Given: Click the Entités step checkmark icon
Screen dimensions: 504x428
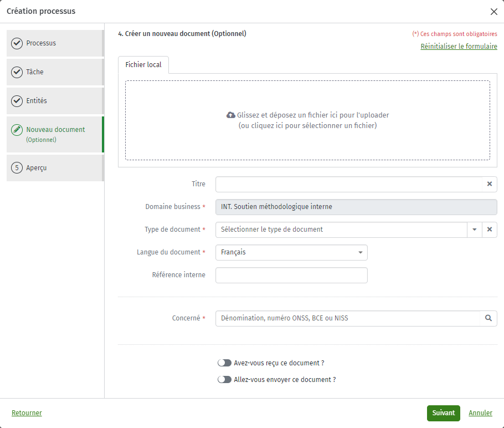Looking at the screenshot, I should [x=17, y=101].
